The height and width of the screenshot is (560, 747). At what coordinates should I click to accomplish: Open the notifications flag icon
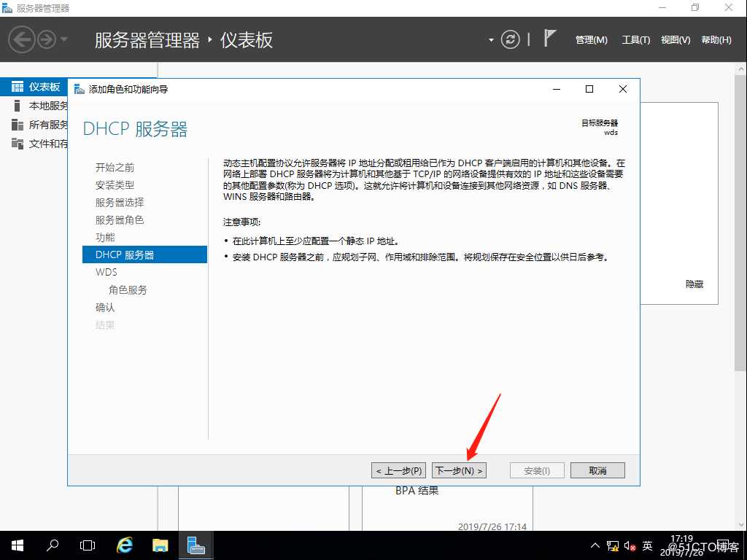[549, 38]
